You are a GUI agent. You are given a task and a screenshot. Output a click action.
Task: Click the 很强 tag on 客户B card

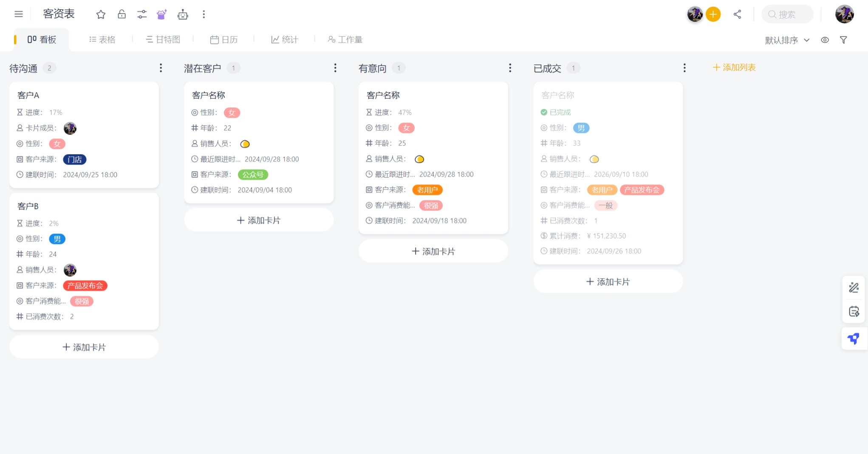tap(82, 301)
